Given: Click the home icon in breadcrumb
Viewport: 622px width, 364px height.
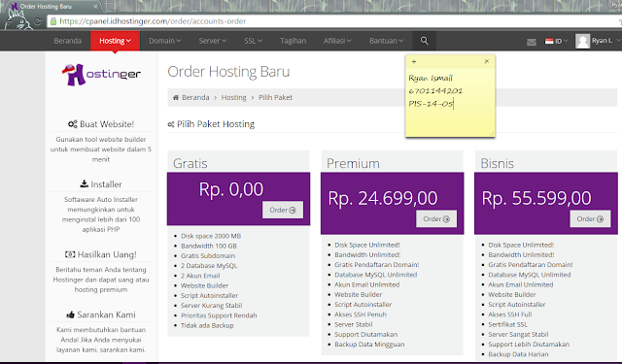Looking at the screenshot, I should [176, 97].
